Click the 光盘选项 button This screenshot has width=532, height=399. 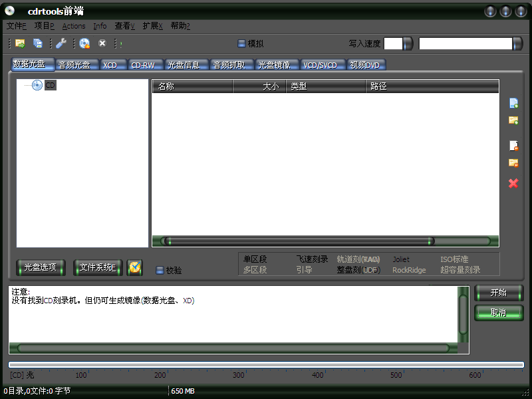click(x=41, y=268)
